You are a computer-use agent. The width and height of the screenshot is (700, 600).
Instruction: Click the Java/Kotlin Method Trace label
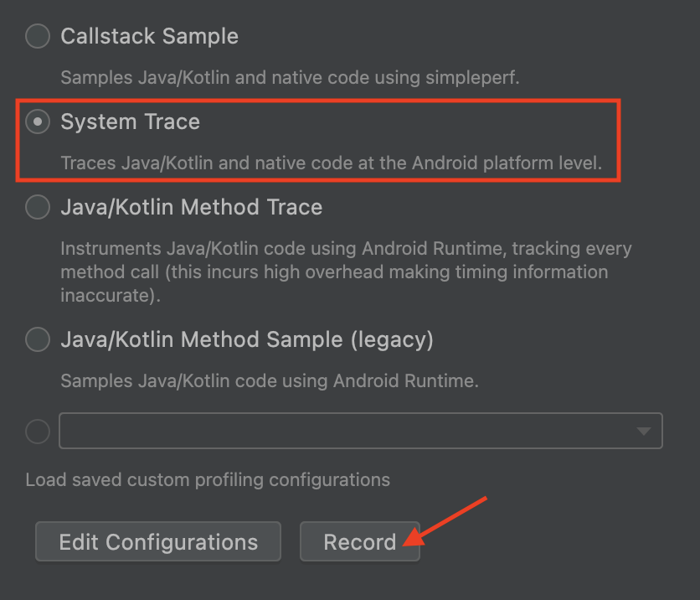[x=191, y=207]
